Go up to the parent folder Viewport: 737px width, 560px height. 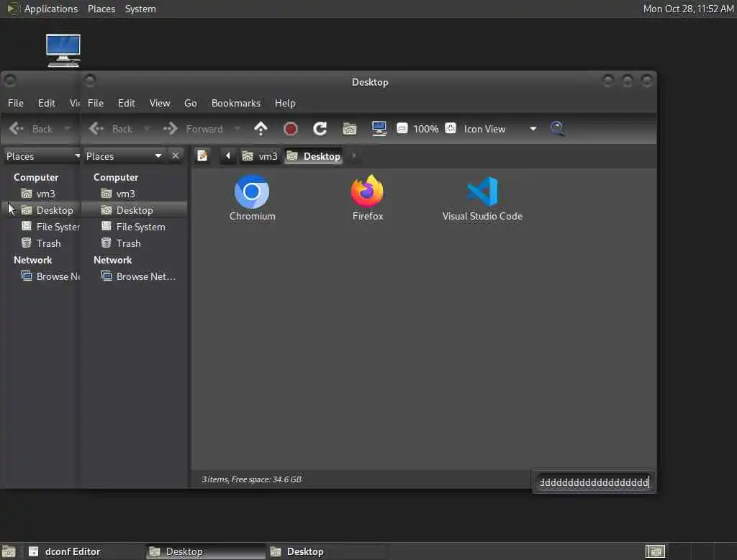[261, 128]
